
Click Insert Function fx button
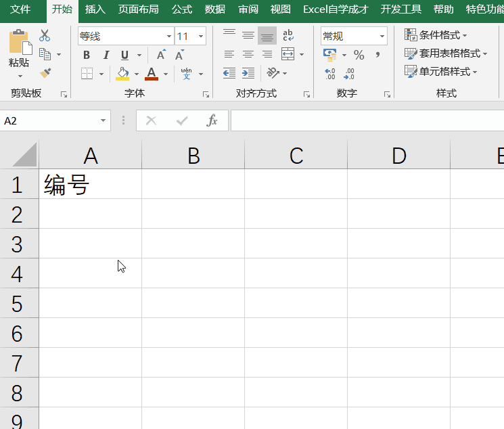212,120
